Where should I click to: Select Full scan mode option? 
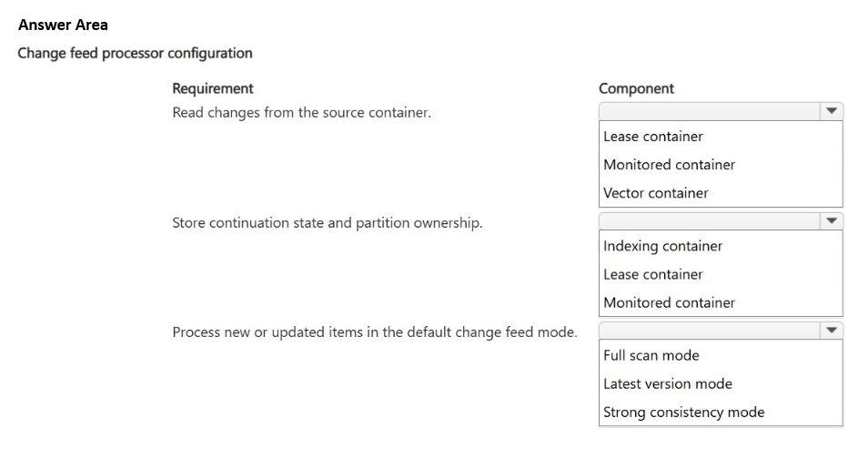(x=651, y=355)
